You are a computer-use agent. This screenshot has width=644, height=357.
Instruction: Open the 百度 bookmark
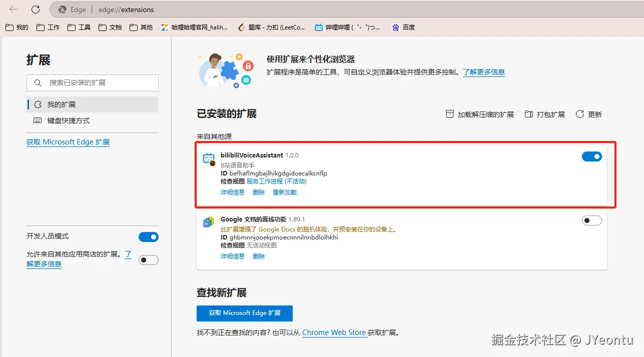tap(403, 27)
